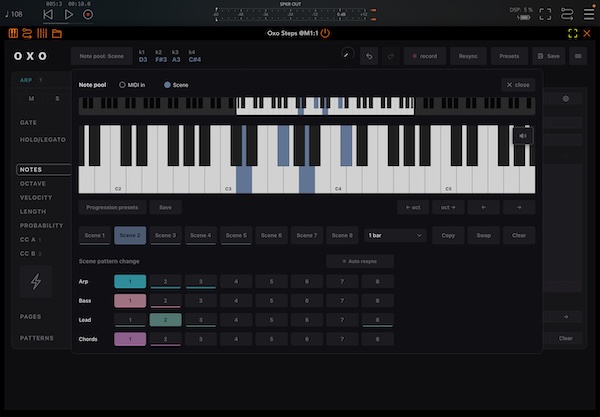Screen dimensions: 600x417
Task: Select the Scene 3 tab
Action: (x=165, y=235)
